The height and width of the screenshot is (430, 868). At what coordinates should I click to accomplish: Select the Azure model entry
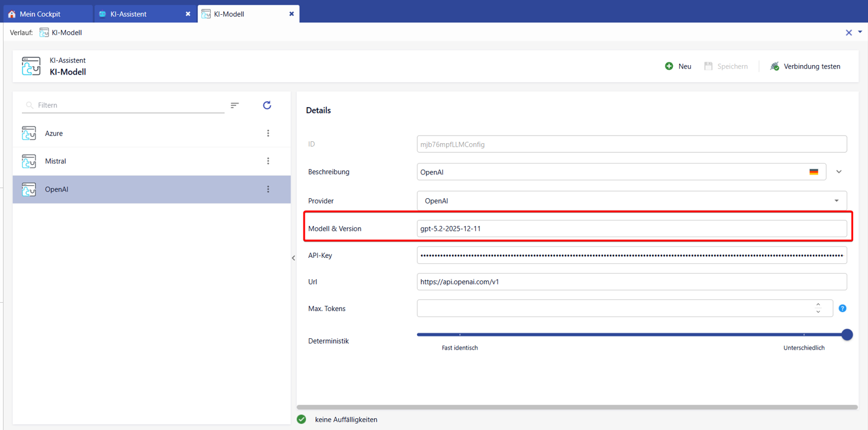tap(54, 134)
